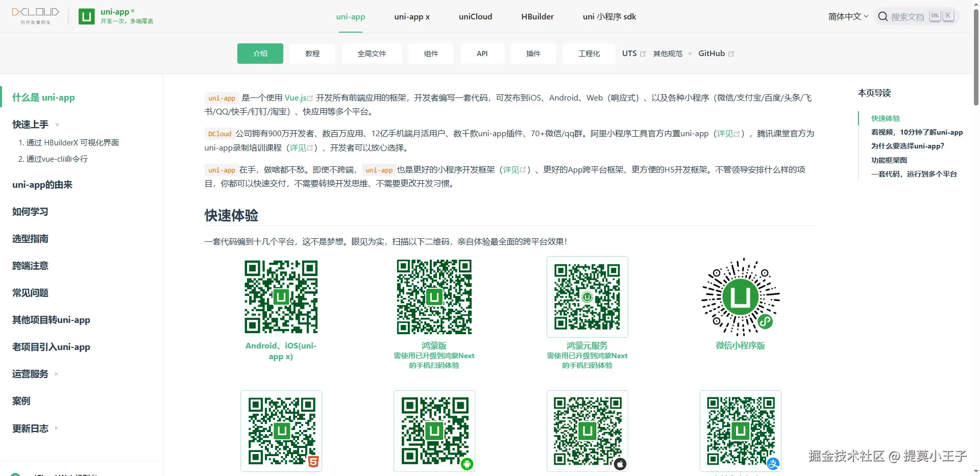980x476 pixels.
Task: Jump to 功能框架图 outline entry
Action: (x=889, y=160)
